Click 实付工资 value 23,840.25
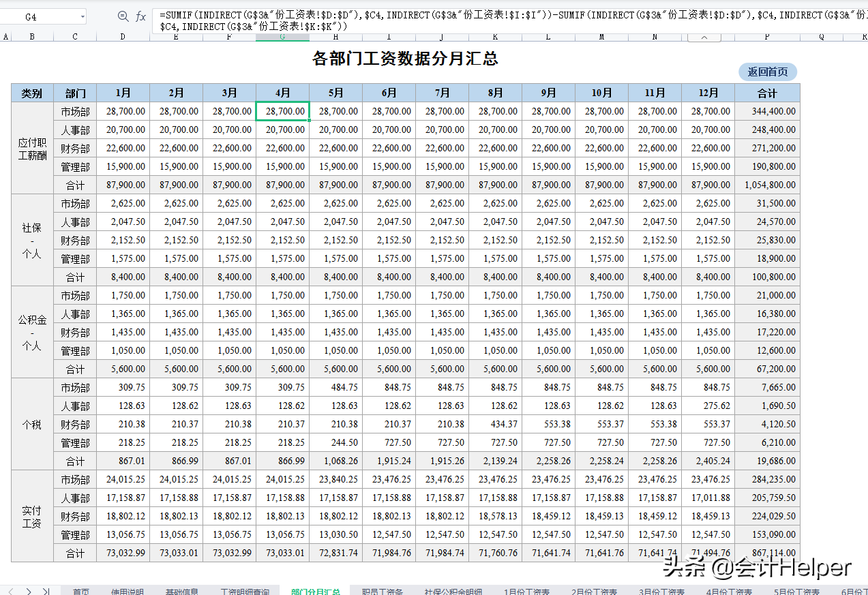The width and height of the screenshot is (868, 595). (335, 479)
